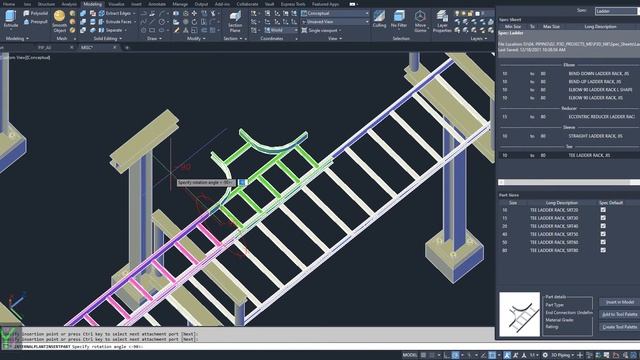
Task: Click the spec sheet horizontal scrollbar
Action: 569,182
